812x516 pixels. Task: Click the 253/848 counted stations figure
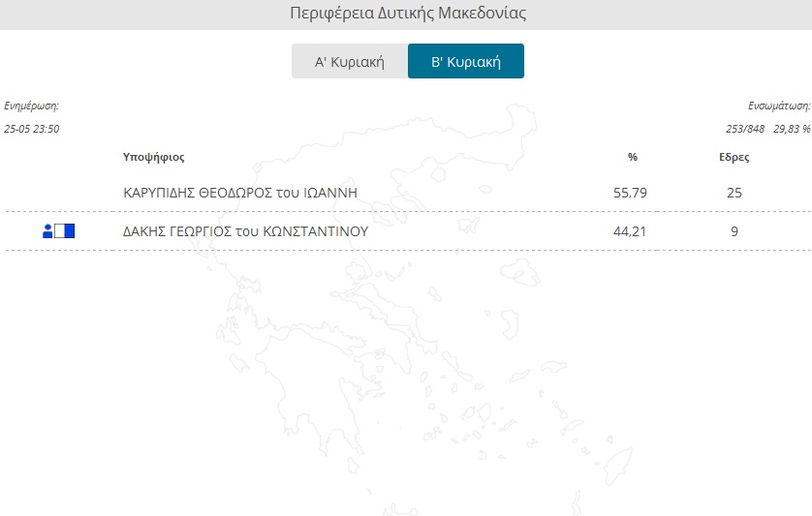tap(745, 129)
